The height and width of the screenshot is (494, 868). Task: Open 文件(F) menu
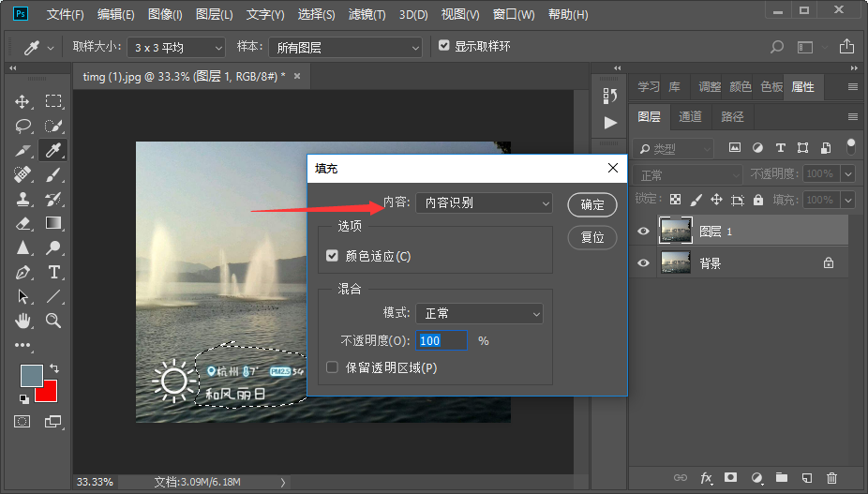[65, 14]
